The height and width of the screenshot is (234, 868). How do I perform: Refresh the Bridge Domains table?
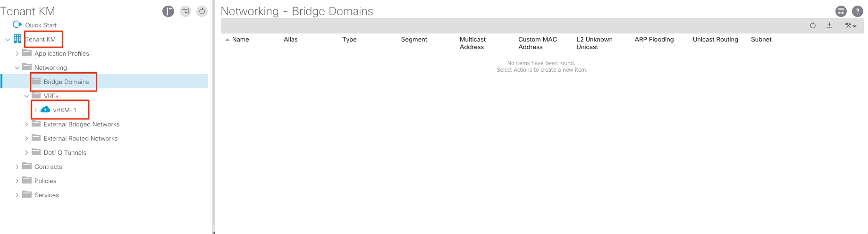coord(812,25)
